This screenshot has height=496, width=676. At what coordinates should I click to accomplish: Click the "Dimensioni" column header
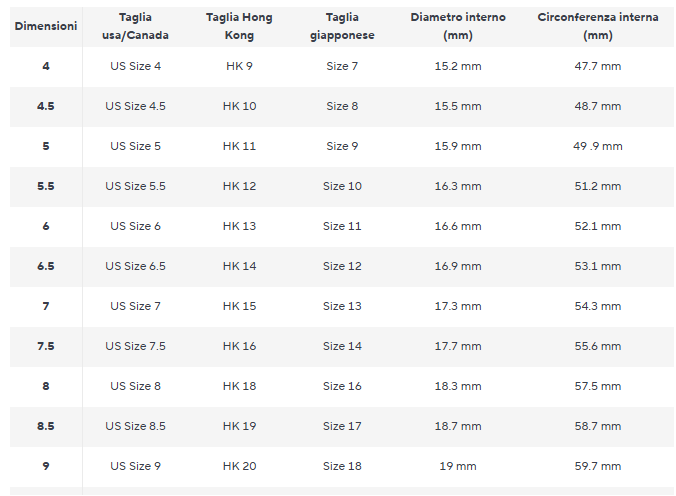(46, 26)
